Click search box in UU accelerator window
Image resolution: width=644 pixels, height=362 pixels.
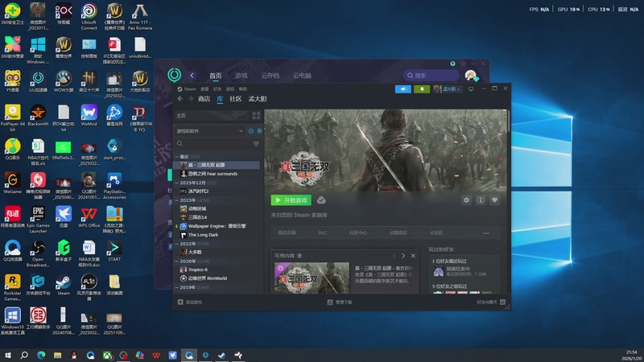coord(431,76)
